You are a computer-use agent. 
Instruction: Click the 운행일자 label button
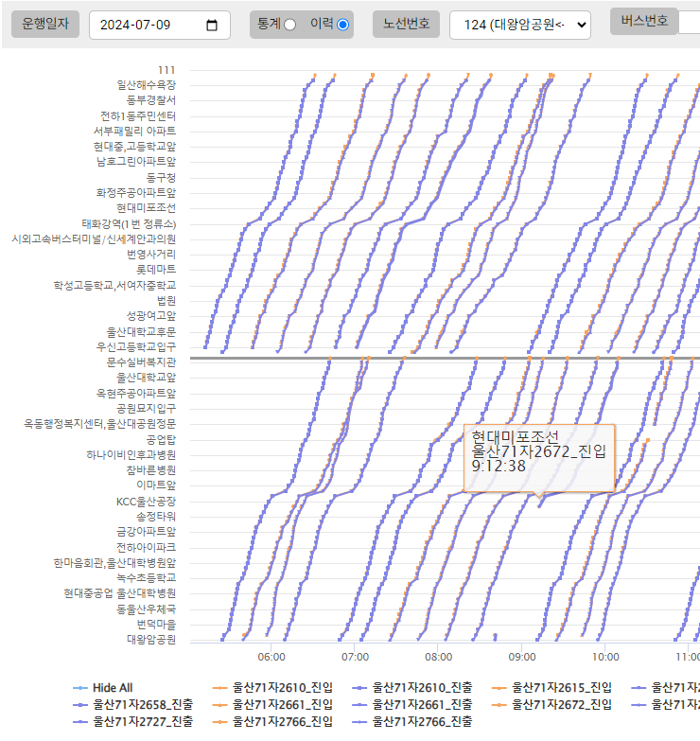pyautogui.click(x=45, y=25)
